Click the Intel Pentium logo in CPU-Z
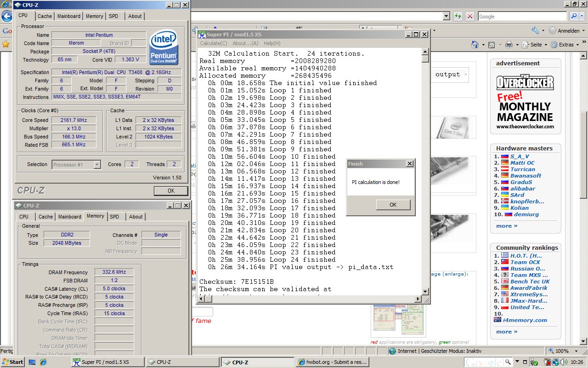The width and height of the screenshot is (588, 368). coord(164,47)
